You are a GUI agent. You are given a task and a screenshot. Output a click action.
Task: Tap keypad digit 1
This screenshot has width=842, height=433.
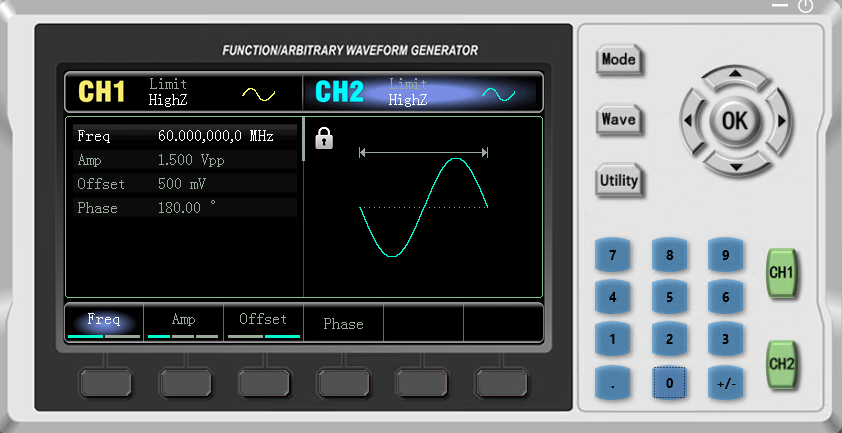coord(613,340)
